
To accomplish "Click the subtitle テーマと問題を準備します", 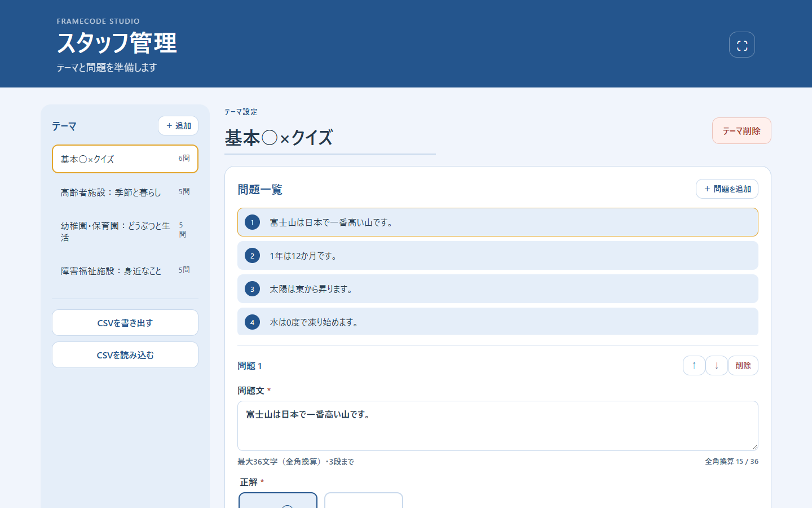I will point(107,68).
